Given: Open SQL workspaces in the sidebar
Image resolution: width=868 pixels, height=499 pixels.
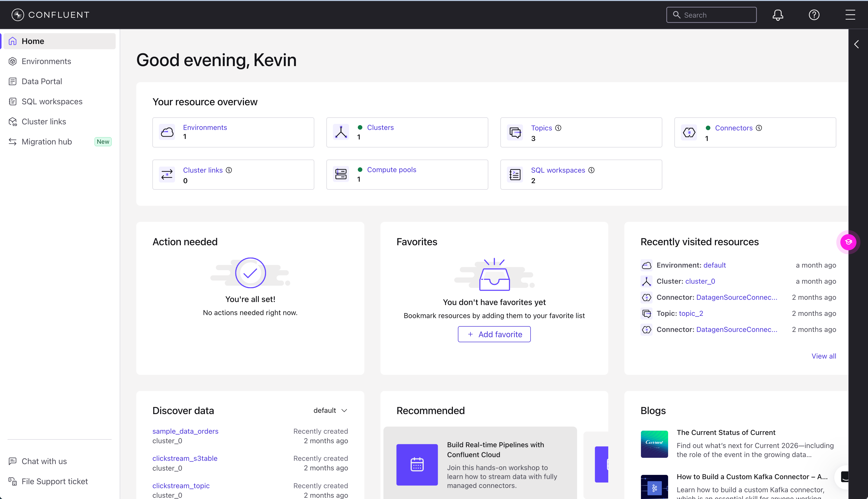Looking at the screenshot, I should (52, 102).
